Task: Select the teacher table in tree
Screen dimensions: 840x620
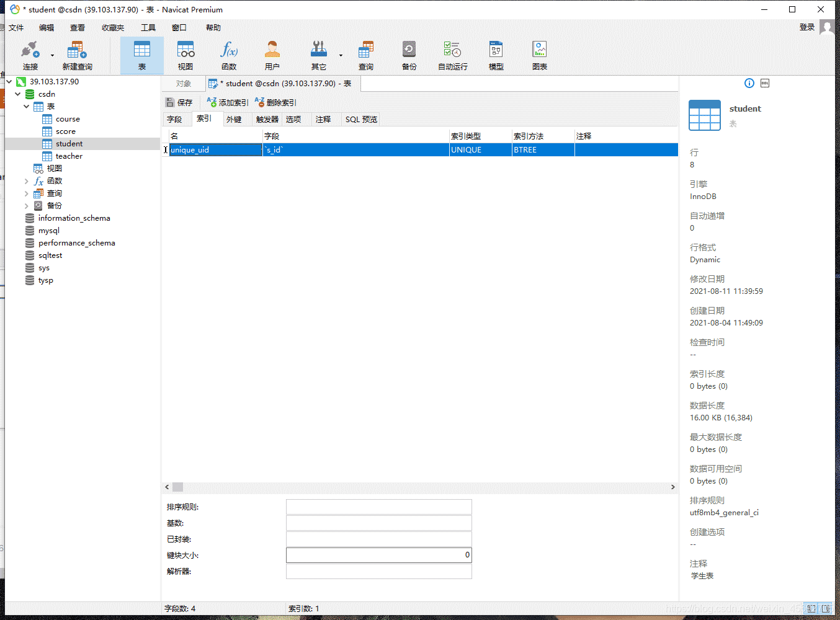Action: (69, 156)
